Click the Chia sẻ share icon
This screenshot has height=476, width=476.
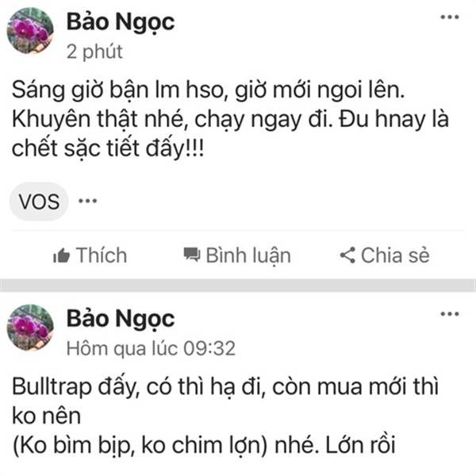347,255
